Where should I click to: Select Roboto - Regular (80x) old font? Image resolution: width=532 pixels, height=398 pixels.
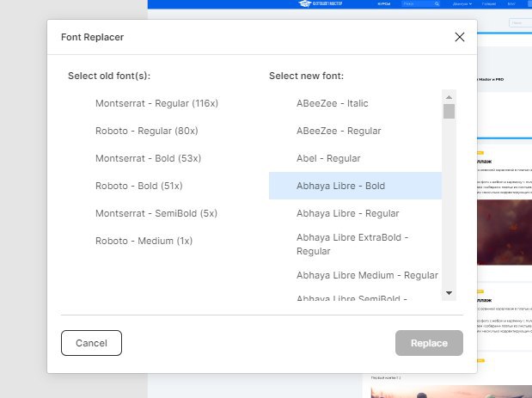pyautogui.click(x=147, y=131)
